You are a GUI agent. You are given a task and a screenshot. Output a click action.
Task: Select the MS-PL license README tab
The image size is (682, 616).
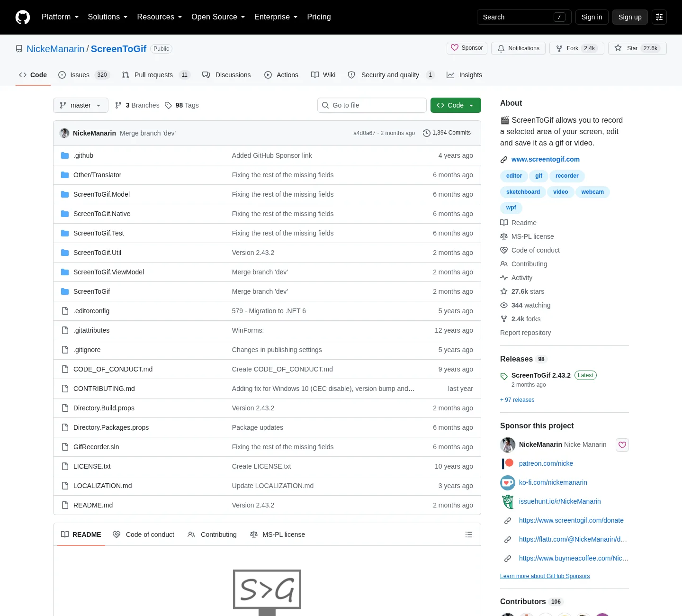click(x=278, y=534)
